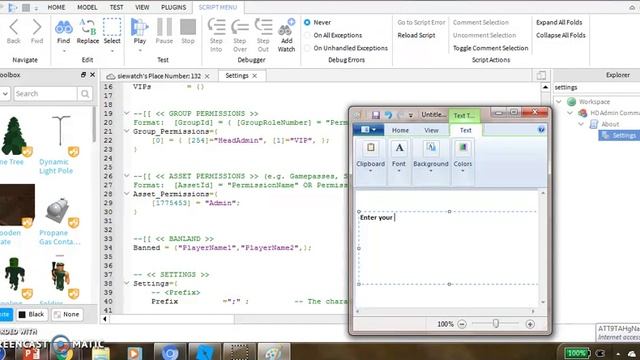The width and height of the screenshot is (640, 360).
Task: Open the Paint file menu button
Action: 368,130
